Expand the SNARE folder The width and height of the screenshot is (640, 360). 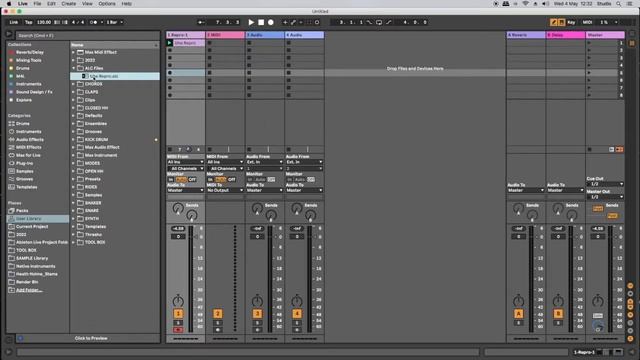[x=73, y=211]
